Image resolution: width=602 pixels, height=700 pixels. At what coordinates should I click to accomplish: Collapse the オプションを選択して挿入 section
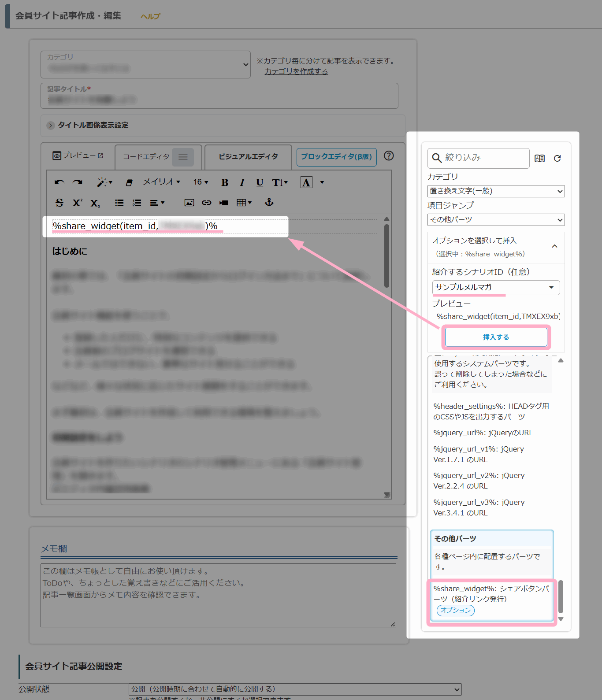coord(554,246)
